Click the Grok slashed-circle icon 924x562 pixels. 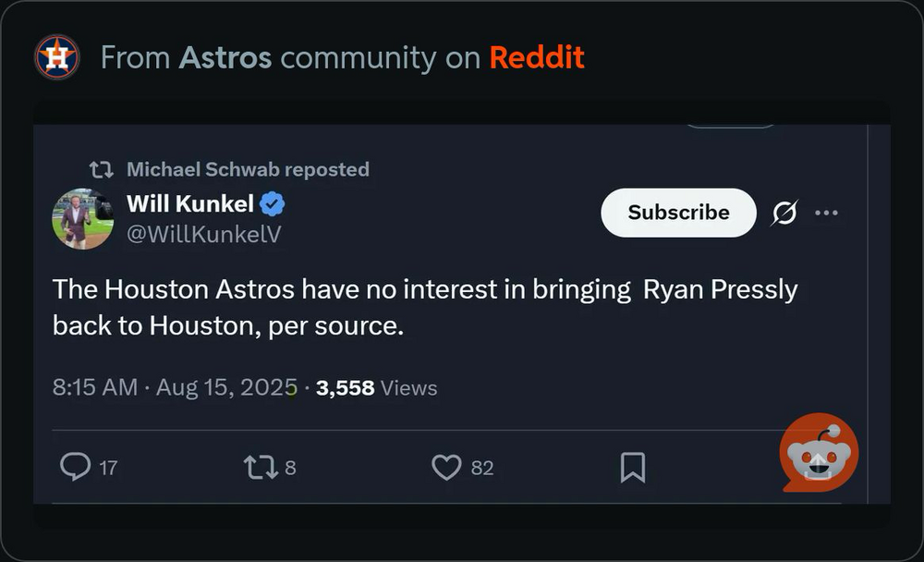(784, 214)
